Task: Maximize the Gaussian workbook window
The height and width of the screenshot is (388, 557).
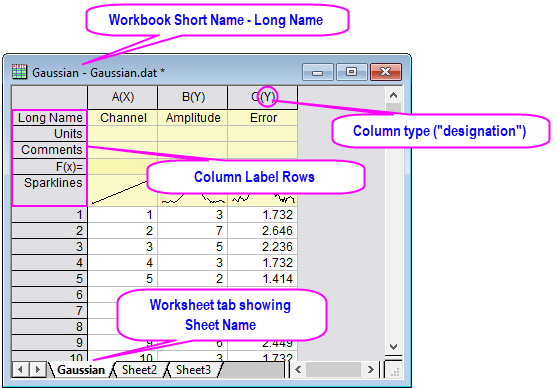Action: (351, 72)
